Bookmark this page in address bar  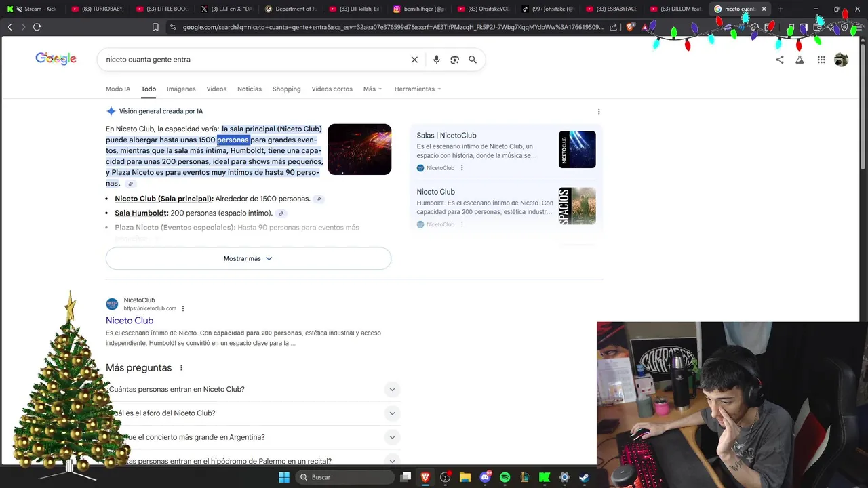155,27
